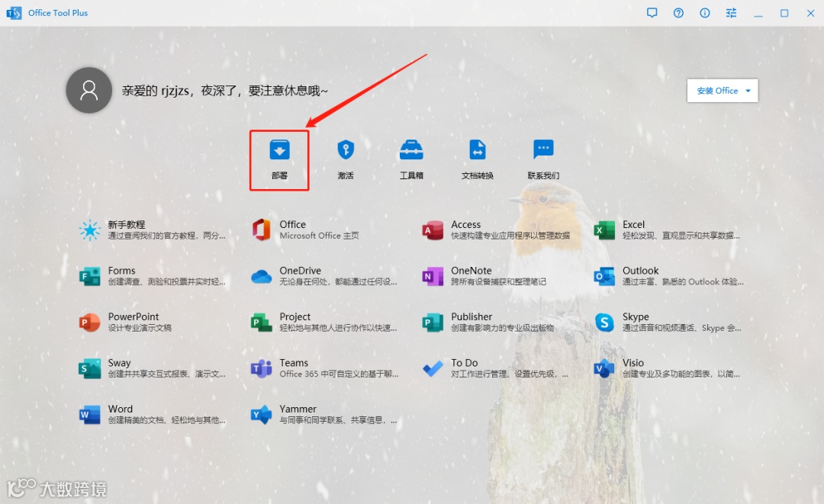
Task: Open the 新手教程 title link
Action: pos(127,224)
